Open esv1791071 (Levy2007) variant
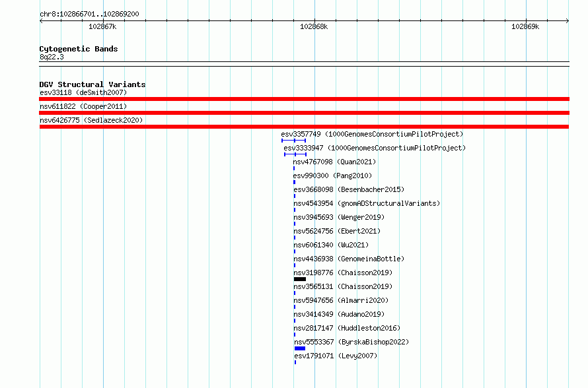 click(336, 356)
